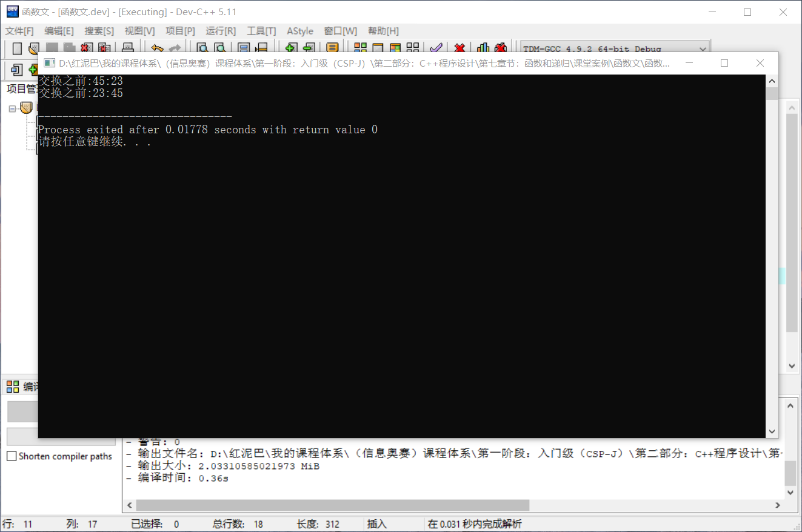Image resolution: width=802 pixels, height=532 pixels.
Task: Click the 输出大小 line in compile log
Action: pos(222,466)
